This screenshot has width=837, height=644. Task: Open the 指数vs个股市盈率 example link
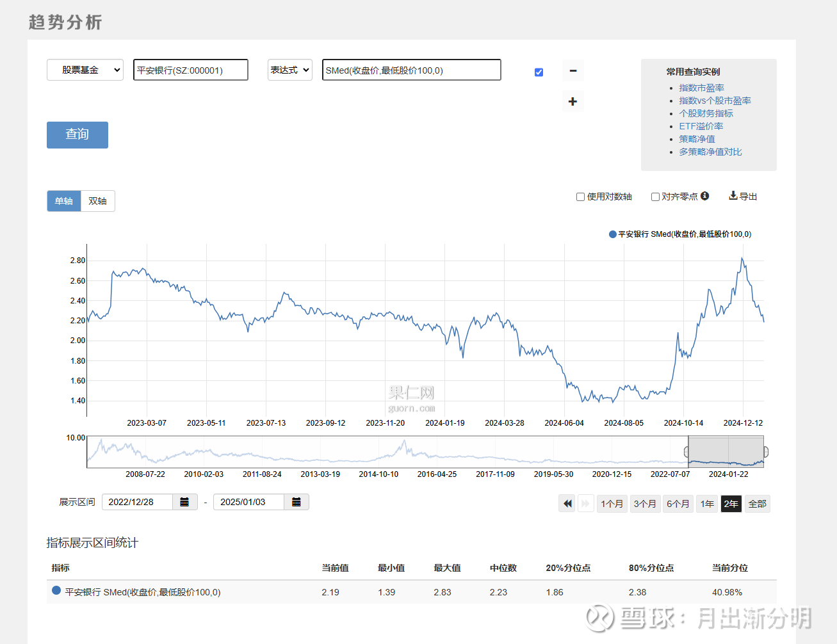tap(715, 101)
